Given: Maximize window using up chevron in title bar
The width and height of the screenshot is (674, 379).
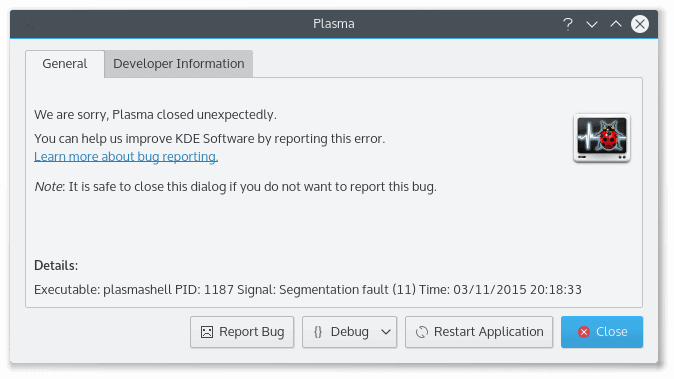Looking at the screenshot, I should [616, 24].
